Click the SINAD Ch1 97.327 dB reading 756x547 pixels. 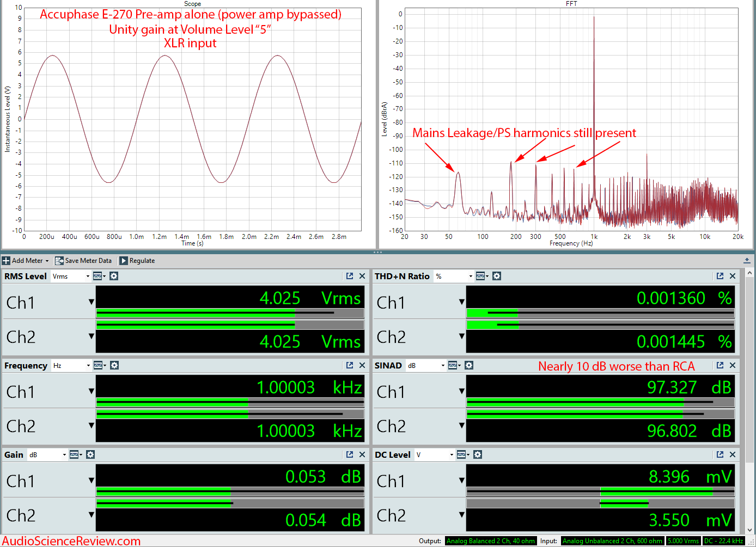click(689, 388)
